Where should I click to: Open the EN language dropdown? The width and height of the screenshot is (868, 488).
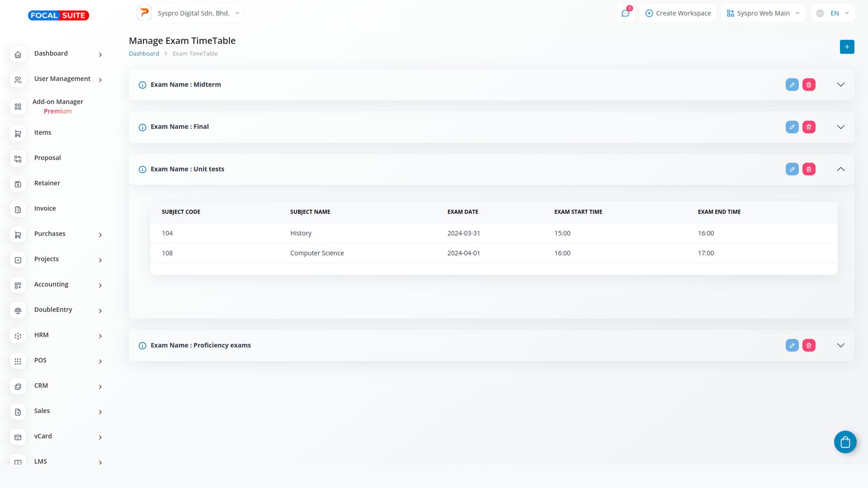pyautogui.click(x=833, y=13)
